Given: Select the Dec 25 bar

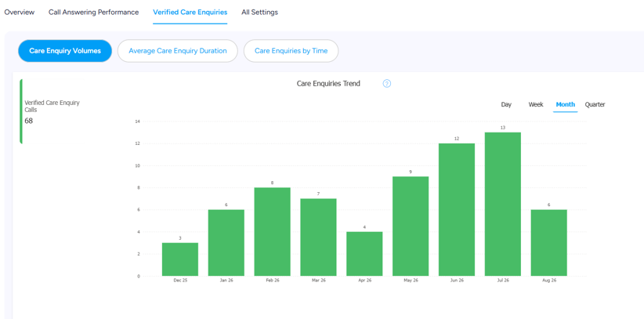Looking at the screenshot, I should [x=180, y=259].
